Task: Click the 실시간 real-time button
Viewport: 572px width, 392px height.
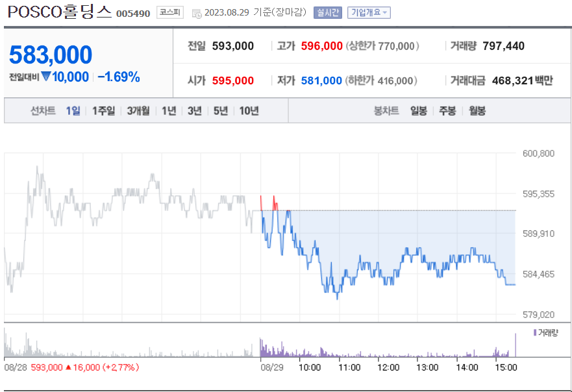Action: tap(328, 13)
